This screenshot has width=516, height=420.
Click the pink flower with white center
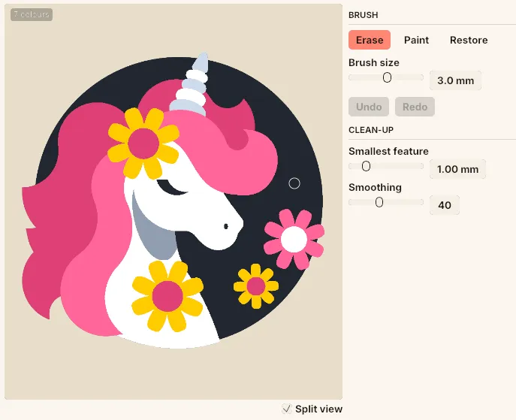(294, 239)
